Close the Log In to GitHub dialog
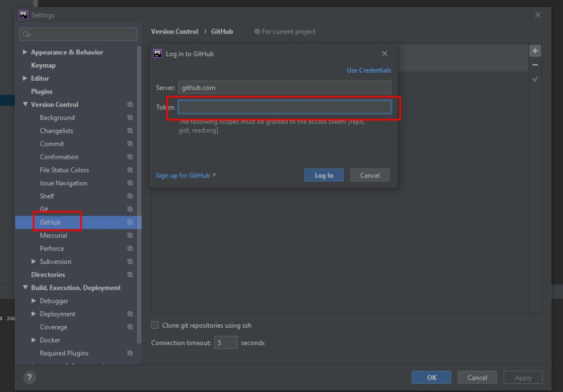Image resolution: width=563 pixels, height=392 pixels. (384, 53)
